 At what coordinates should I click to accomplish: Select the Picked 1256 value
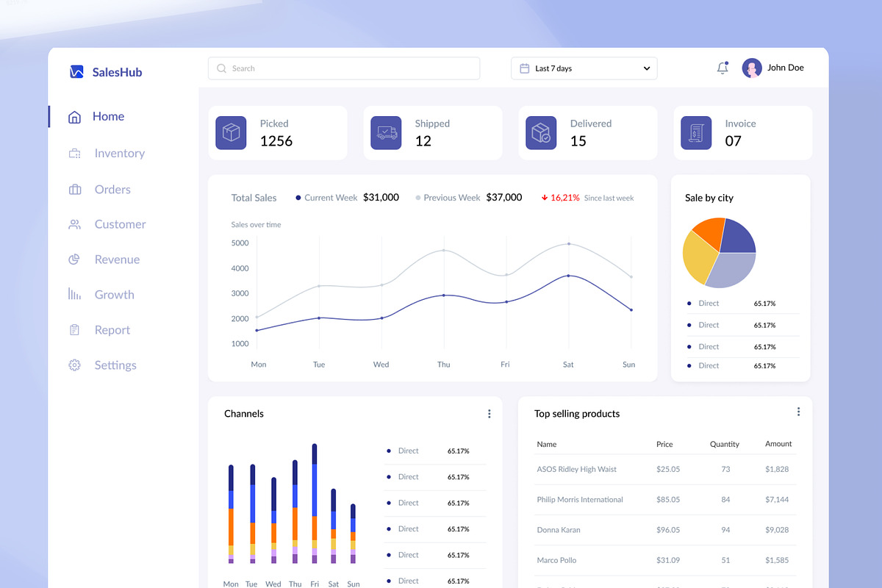click(x=276, y=141)
